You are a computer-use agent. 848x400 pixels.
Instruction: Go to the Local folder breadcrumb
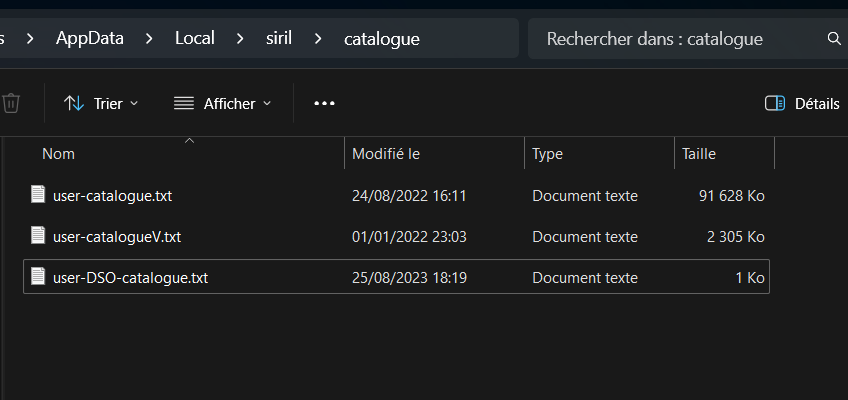pos(195,39)
